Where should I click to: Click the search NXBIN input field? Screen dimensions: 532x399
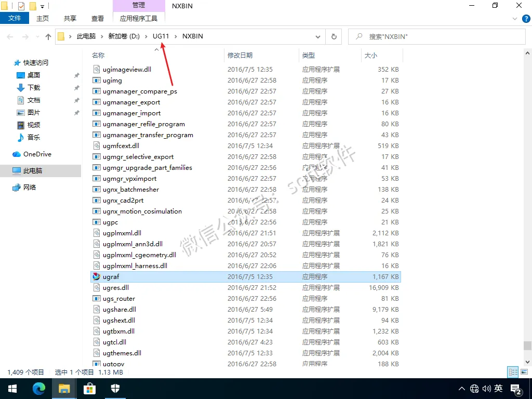pyautogui.click(x=436, y=37)
